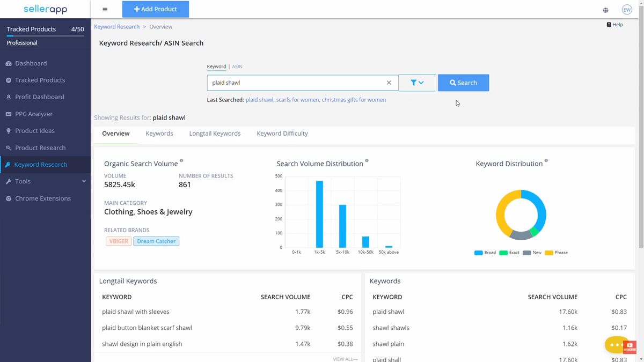644x362 pixels.
Task: Click Keyword Research breadcrumb link
Action: (x=116, y=27)
